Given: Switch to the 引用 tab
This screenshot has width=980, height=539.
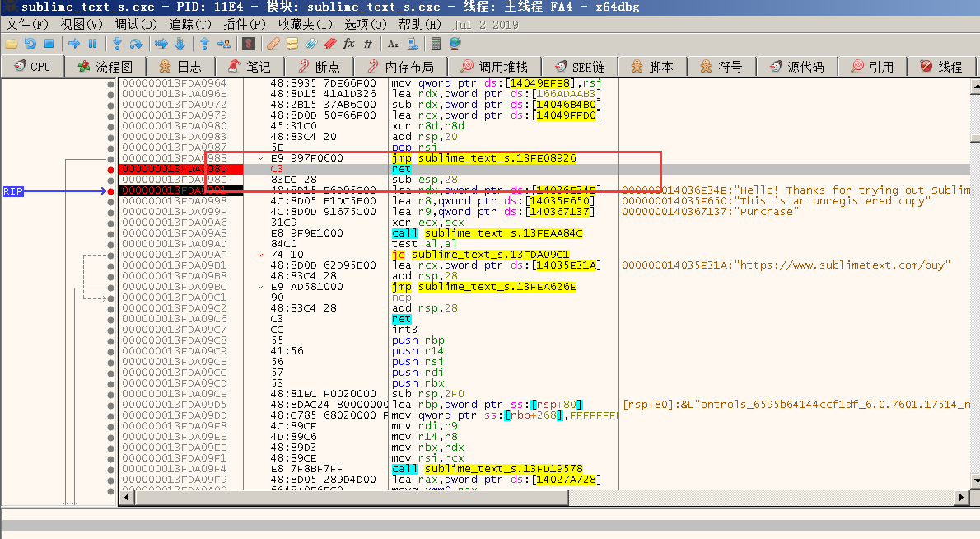Looking at the screenshot, I should (x=873, y=66).
